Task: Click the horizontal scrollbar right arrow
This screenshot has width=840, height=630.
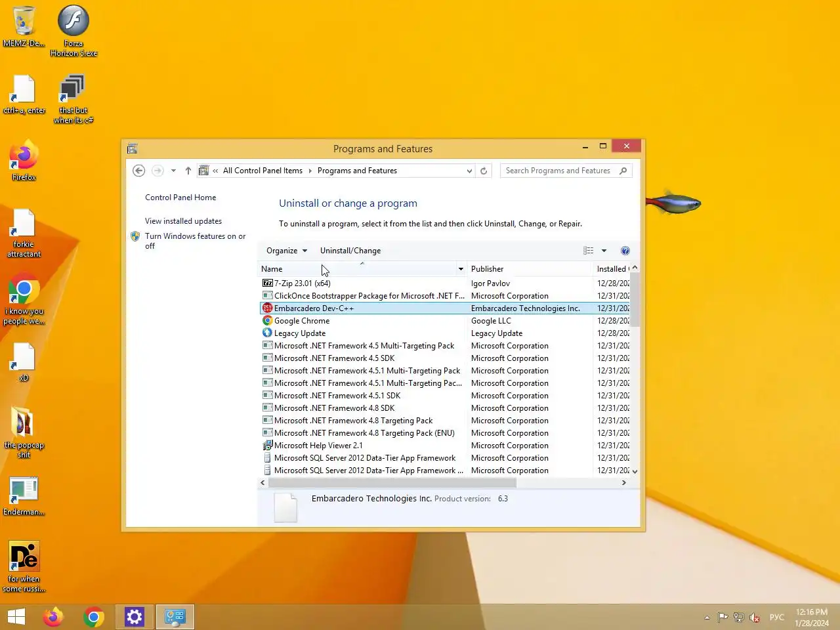Action: 623,482
